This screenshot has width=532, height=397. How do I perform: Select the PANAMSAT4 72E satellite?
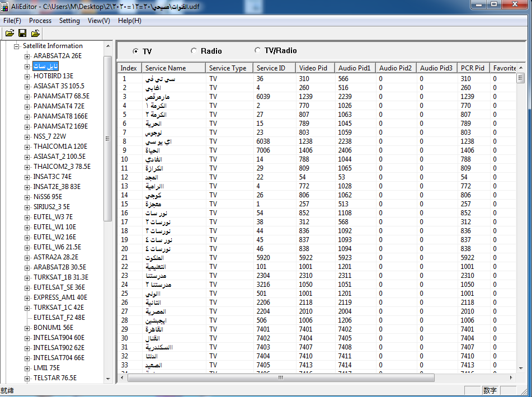click(59, 106)
